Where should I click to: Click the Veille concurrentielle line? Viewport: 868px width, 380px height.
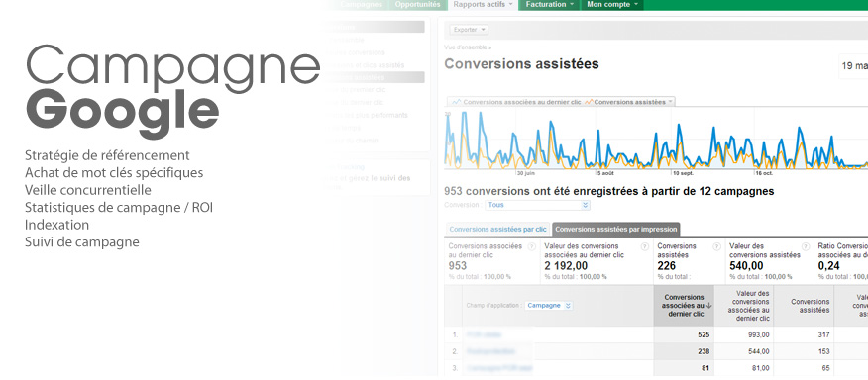point(88,190)
